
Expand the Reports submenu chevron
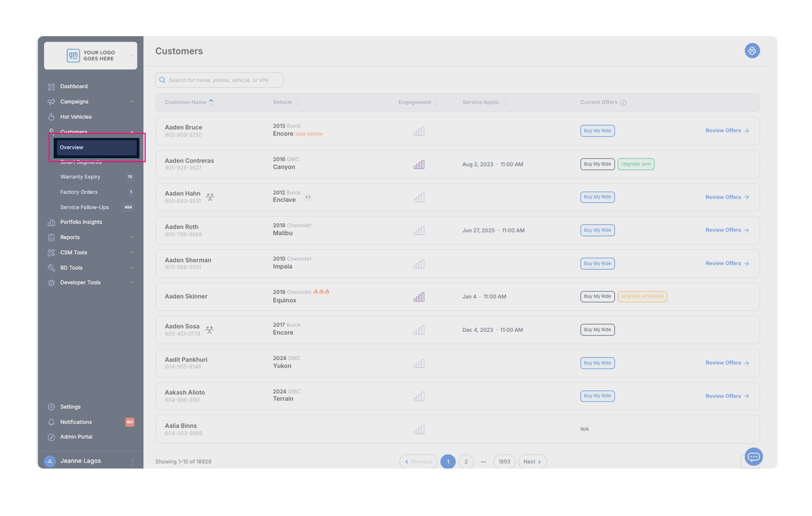pyautogui.click(x=132, y=237)
